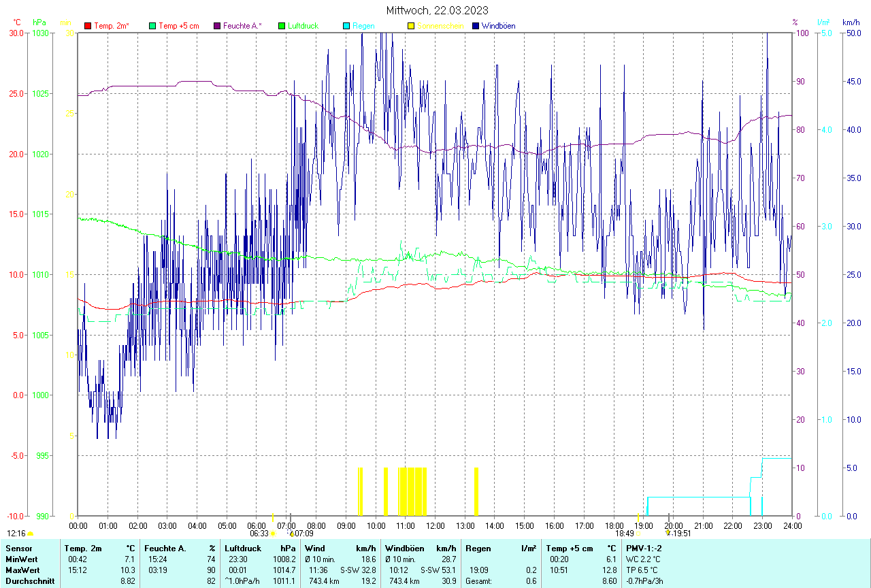The height and width of the screenshot is (588, 871).
Task: Click the green Temp +5 cm legend swatch
Action: point(152,26)
